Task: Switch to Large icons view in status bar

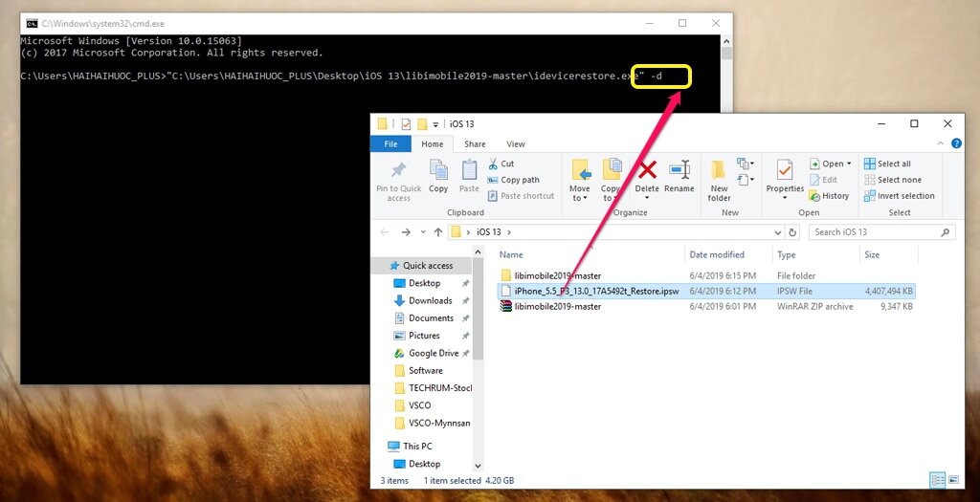Action: pyautogui.click(x=953, y=480)
